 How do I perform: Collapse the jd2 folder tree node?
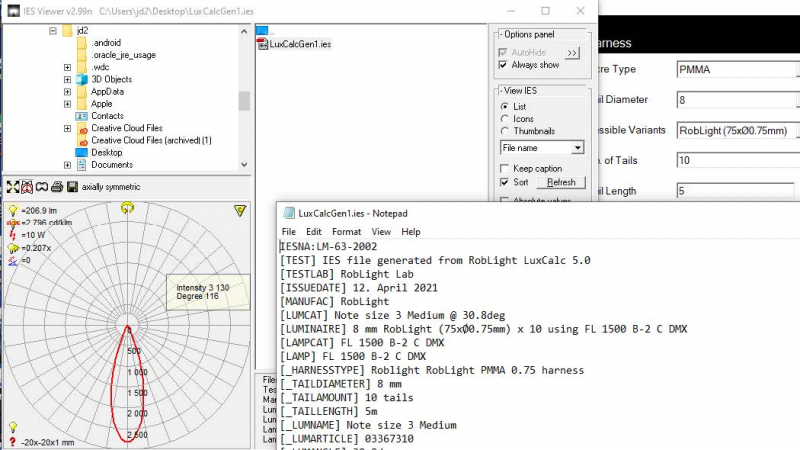pyautogui.click(x=53, y=31)
